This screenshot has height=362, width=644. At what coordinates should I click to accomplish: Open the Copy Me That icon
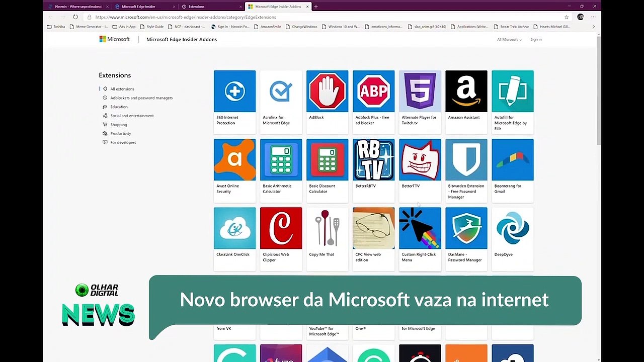coord(327,228)
